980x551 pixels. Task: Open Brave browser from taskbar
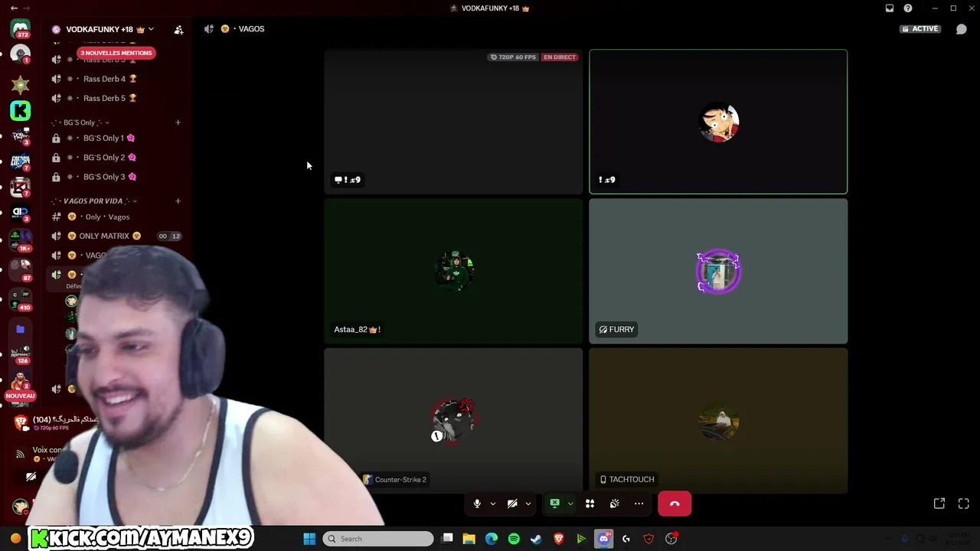559,539
